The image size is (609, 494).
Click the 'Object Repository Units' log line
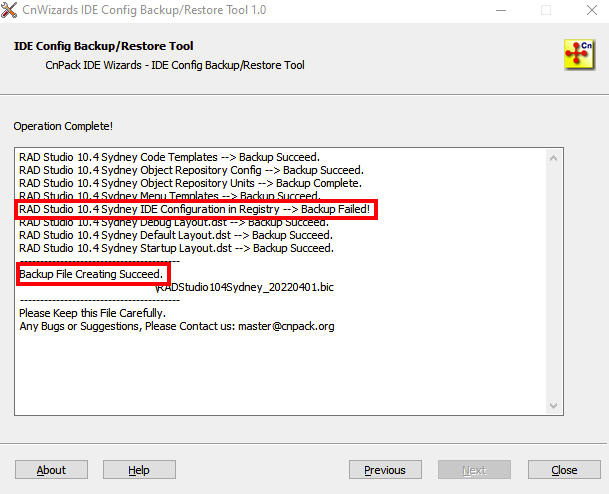[x=190, y=184]
